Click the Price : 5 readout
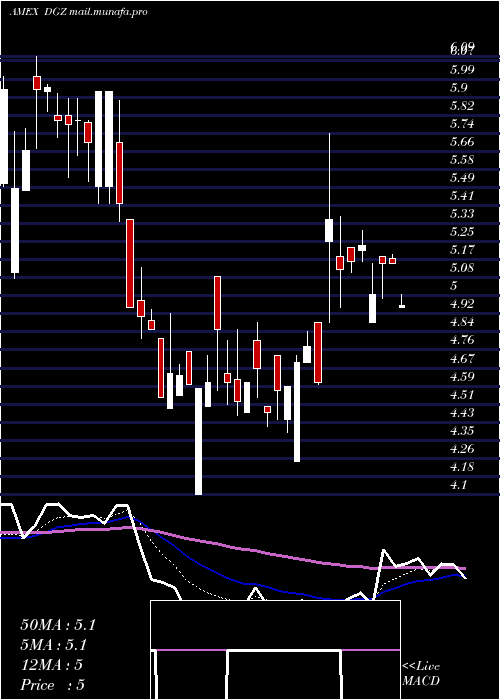The height and width of the screenshot is (700, 500). (x=53, y=685)
